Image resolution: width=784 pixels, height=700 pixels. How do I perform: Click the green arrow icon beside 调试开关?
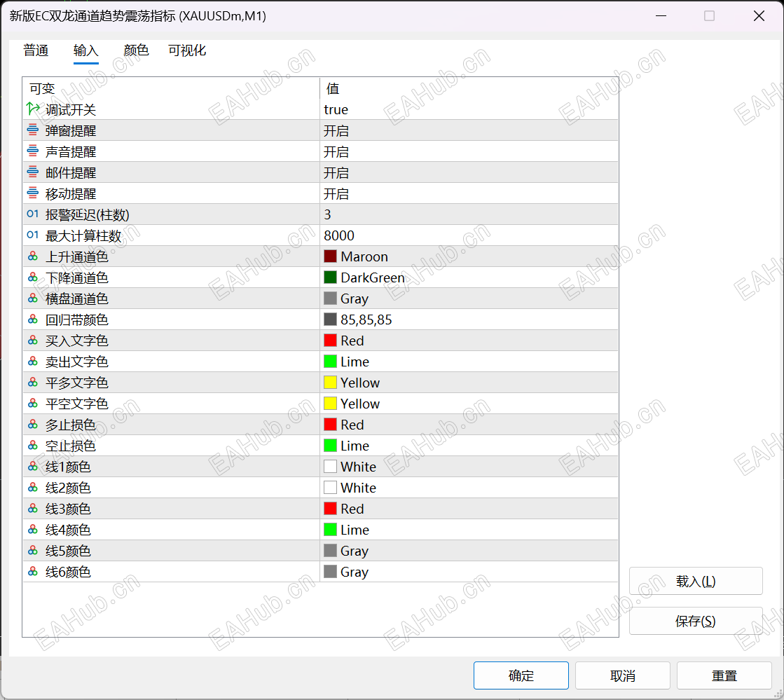33,109
